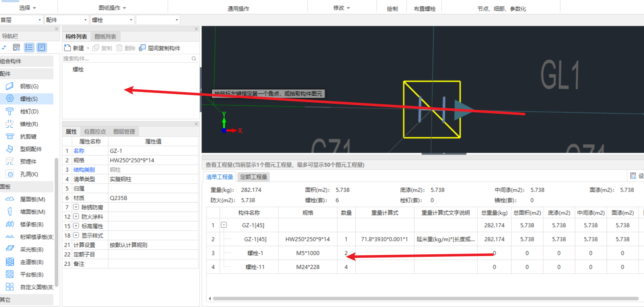Click the navigation bar add-point icon

(x=4, y=47)
